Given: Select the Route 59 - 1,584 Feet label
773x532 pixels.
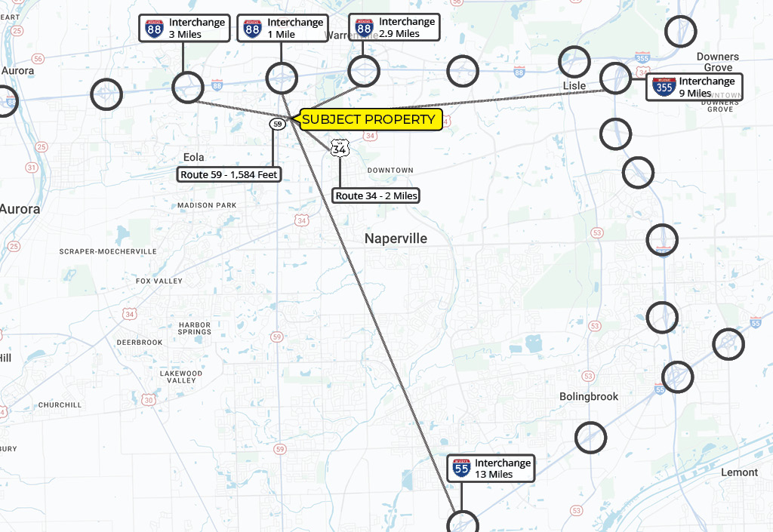Looking at the screenshot, I should coord(229,175).
